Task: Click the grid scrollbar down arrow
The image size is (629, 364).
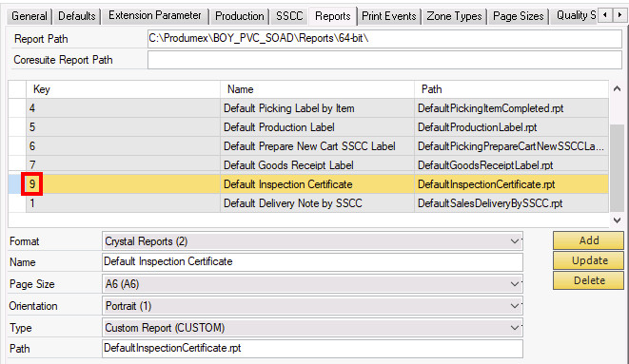Action: [x=617, y=220]
